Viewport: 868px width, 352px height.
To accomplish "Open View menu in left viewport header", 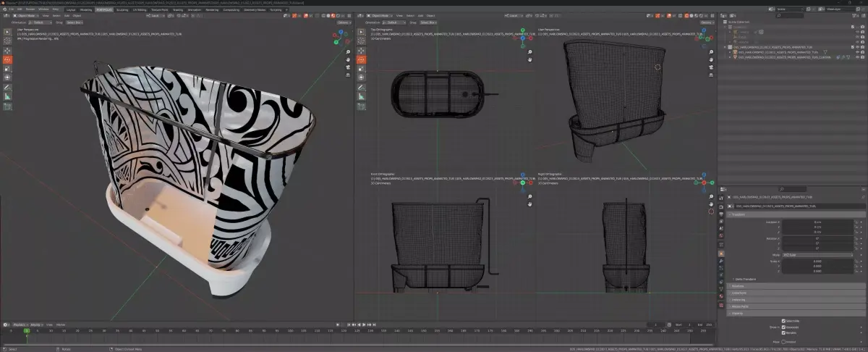I will coord(46,15).
